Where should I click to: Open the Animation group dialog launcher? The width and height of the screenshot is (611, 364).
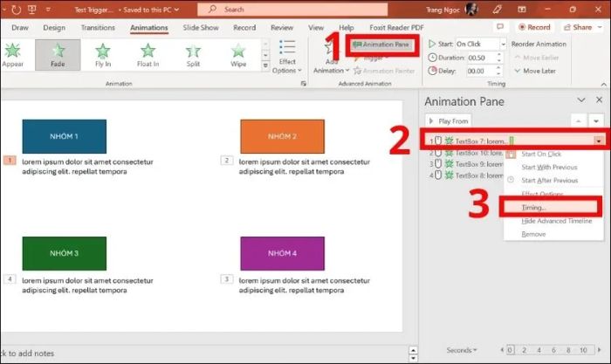(303, 84)
